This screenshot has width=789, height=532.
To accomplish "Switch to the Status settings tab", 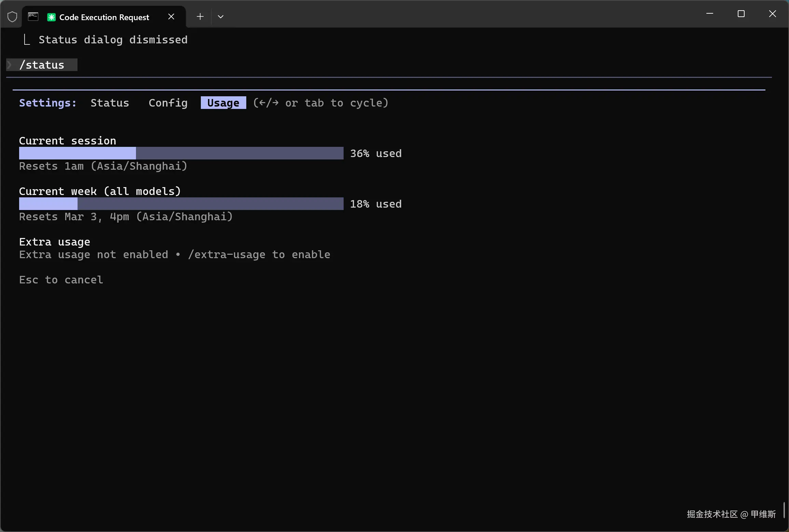I will pyautogui.click(x=110, y=103).
